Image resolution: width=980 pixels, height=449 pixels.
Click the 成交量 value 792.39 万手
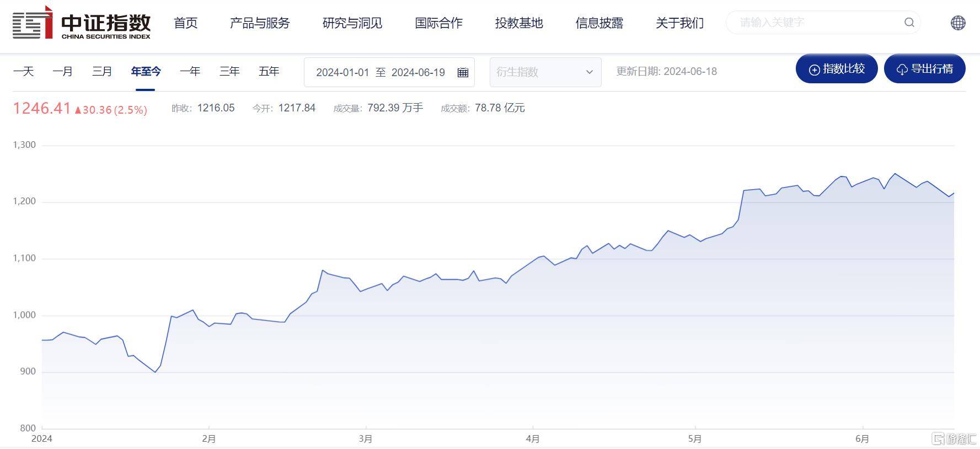[395, 108]
